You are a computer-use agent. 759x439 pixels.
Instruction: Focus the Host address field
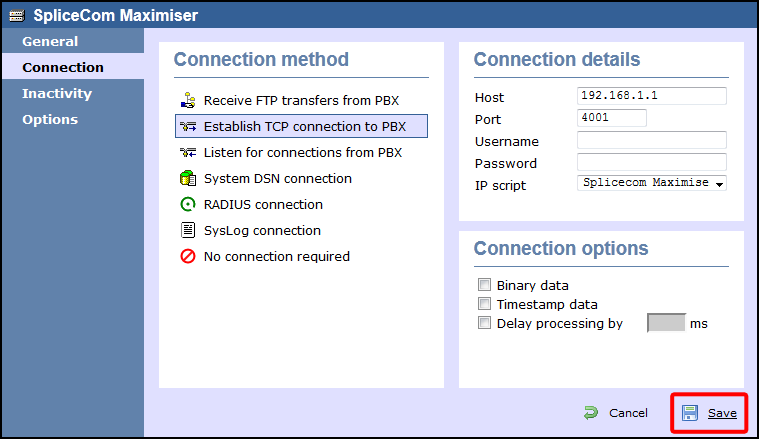click(x=652, y=96)
